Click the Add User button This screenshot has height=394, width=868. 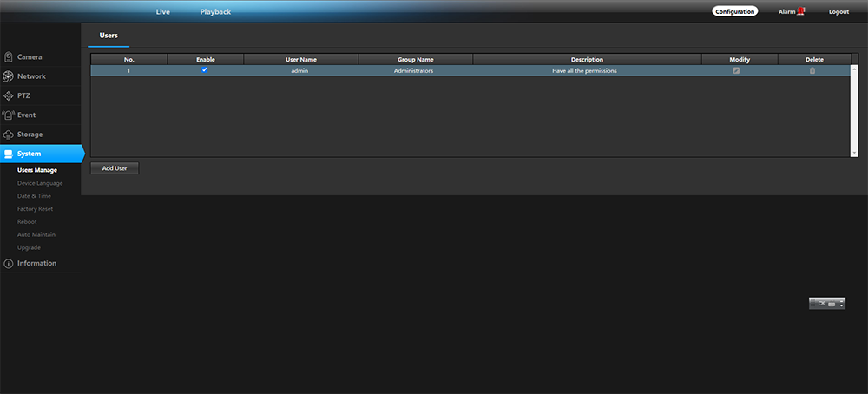coord(115,168)
